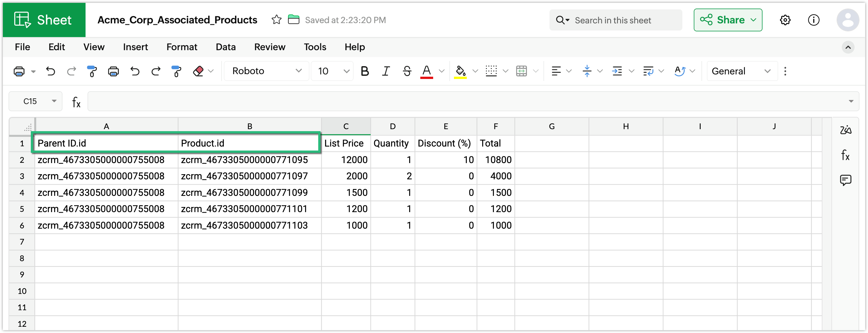Select the 'Parent ID.id' header cell
This screenshot has width=868, height=333.
pyautogui.click(x=106, y=143)
